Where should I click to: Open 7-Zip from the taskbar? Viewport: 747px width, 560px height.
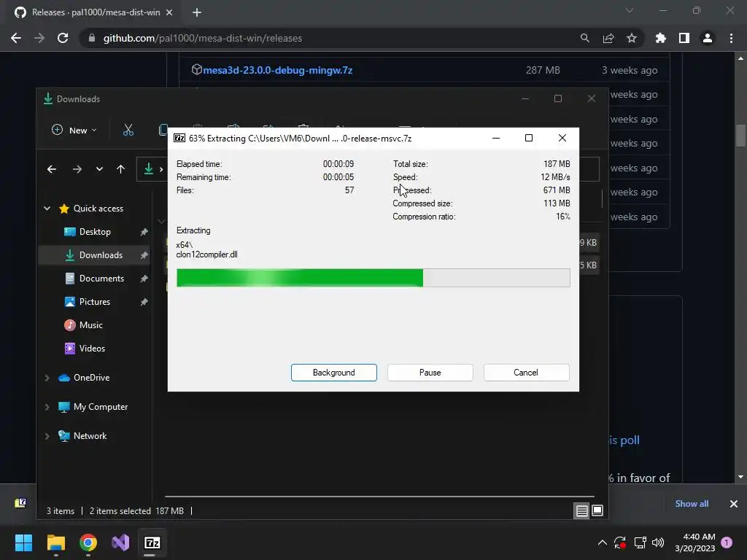[152, 542]
